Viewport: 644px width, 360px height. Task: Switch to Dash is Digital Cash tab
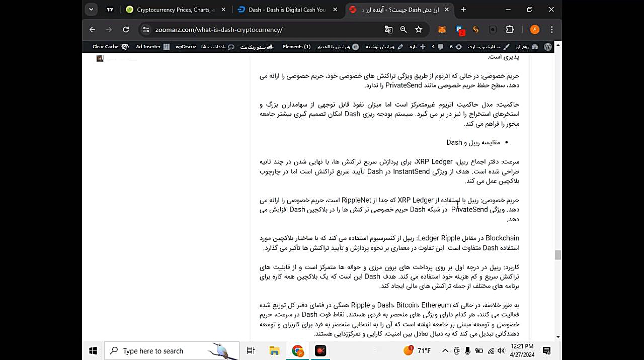[x=287, y=10]
